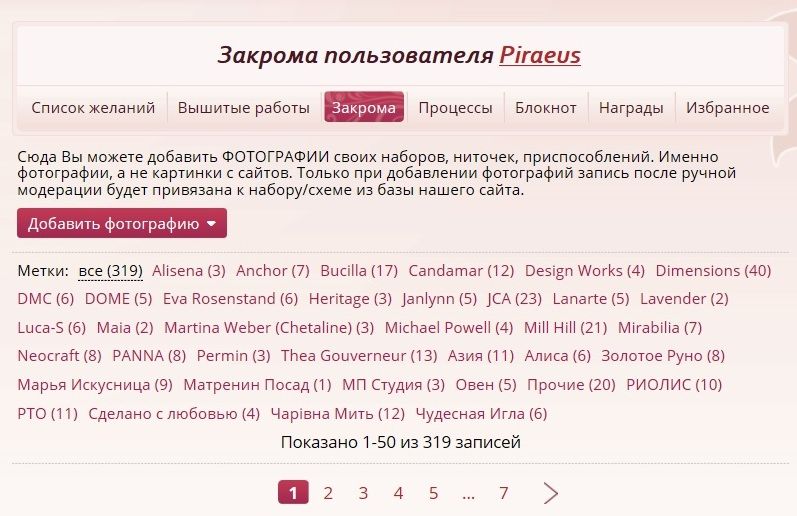Screen dimensions: 797x516
Task: Filter by Thea Gouverneur (13) tag
Action: click(x=359, y=356)
